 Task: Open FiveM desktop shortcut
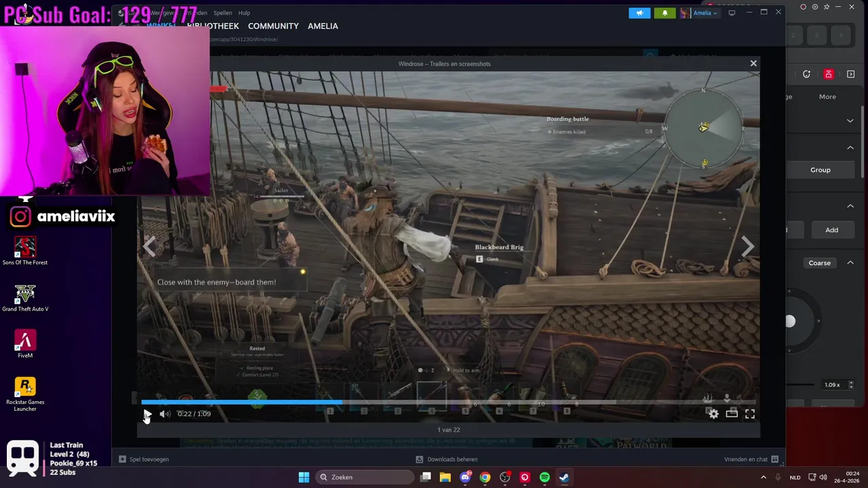pos(25,344)
